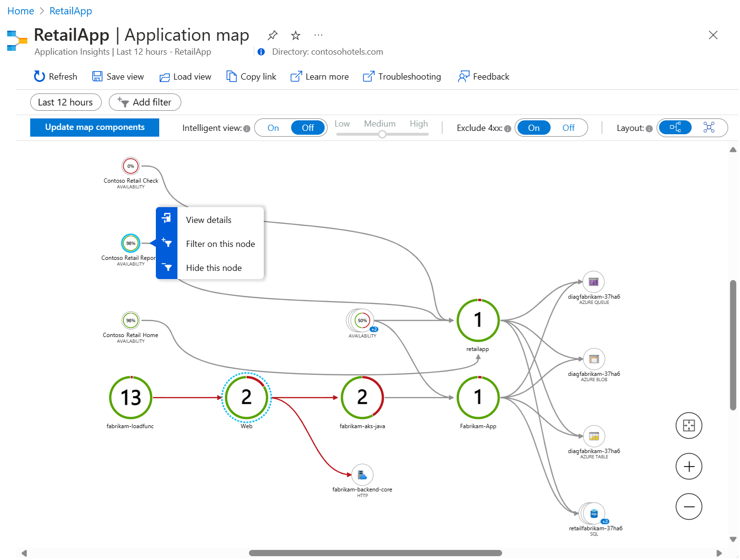Go to Home breadcrumb link

[21, 11]
